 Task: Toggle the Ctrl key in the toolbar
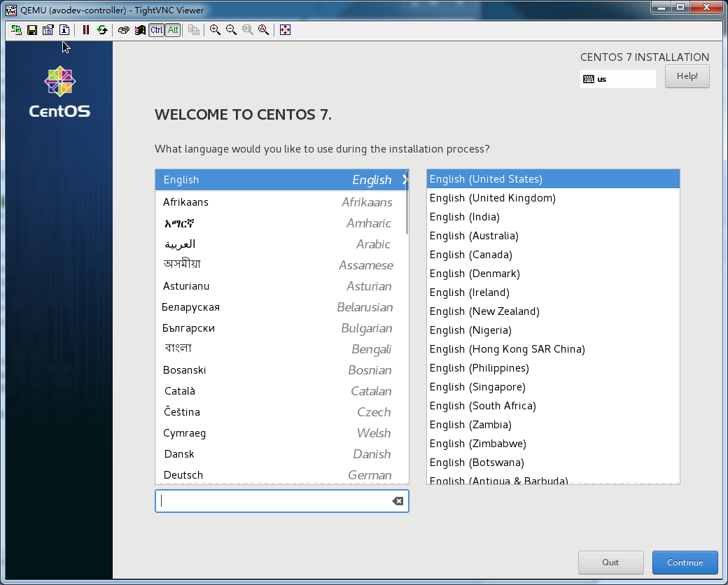[x=157, y=29]
